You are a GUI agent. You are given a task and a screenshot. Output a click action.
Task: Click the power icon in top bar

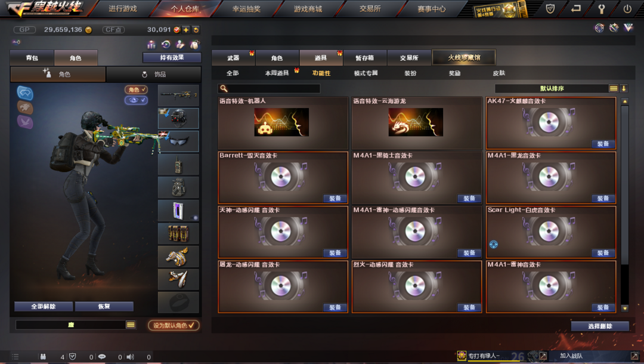click(627, 8)
